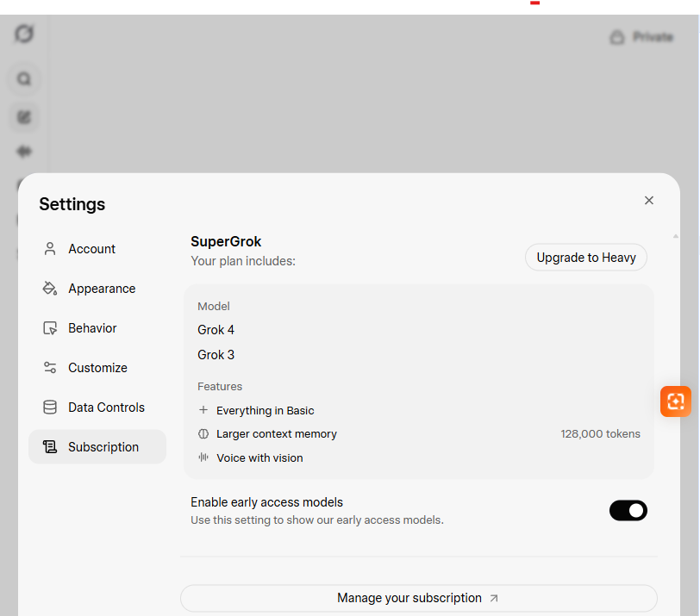Viewport: 700px width, 616px height.
Task: Click the Larger context memory feature row
Action: [276, 434]
